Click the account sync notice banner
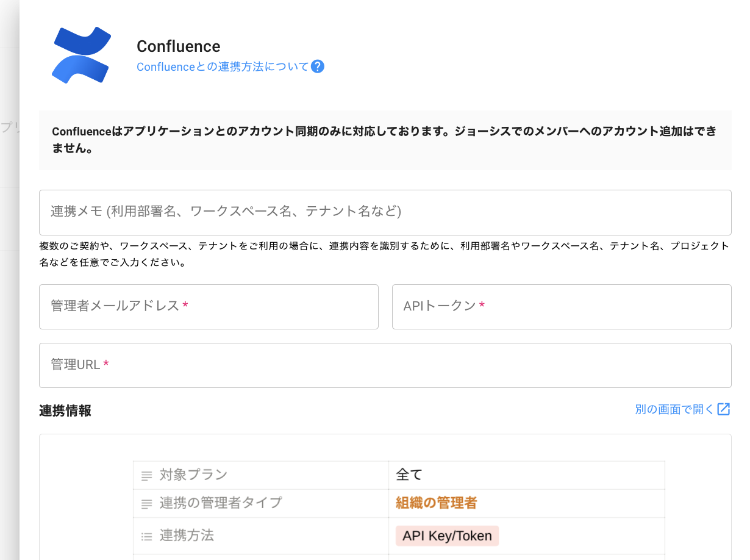Screen dimensions: 750x560 [x=385, y=140]
